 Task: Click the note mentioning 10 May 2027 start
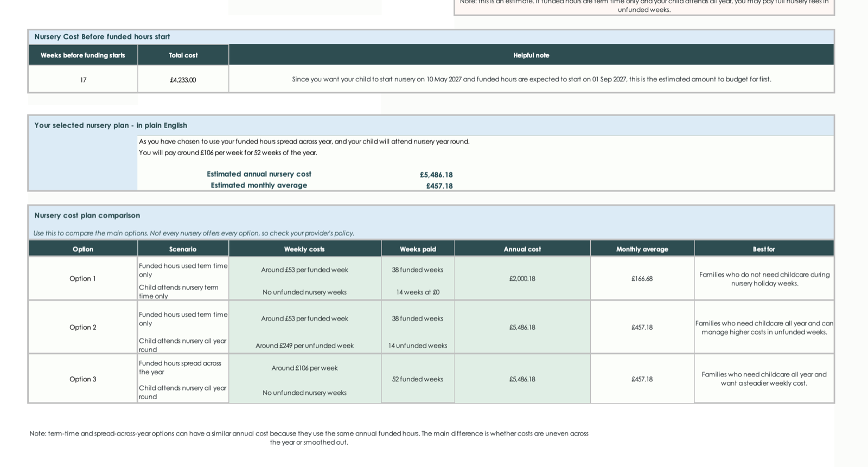pyautogui.click(x=531, y=79)
